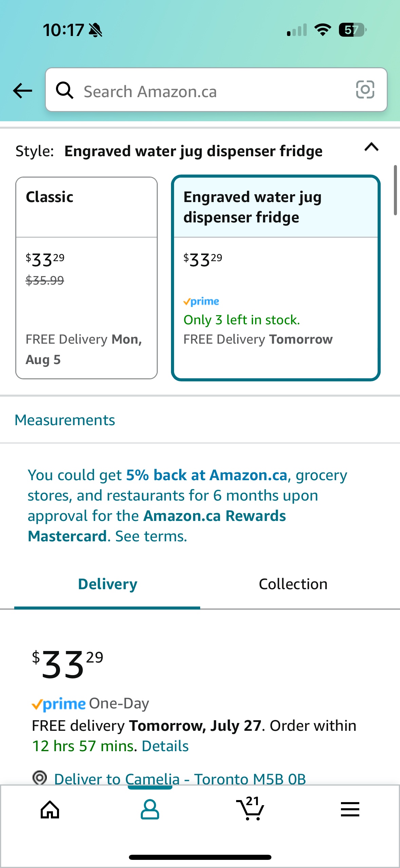Click the vertical scrollbar handle

(x=395, y=190)
